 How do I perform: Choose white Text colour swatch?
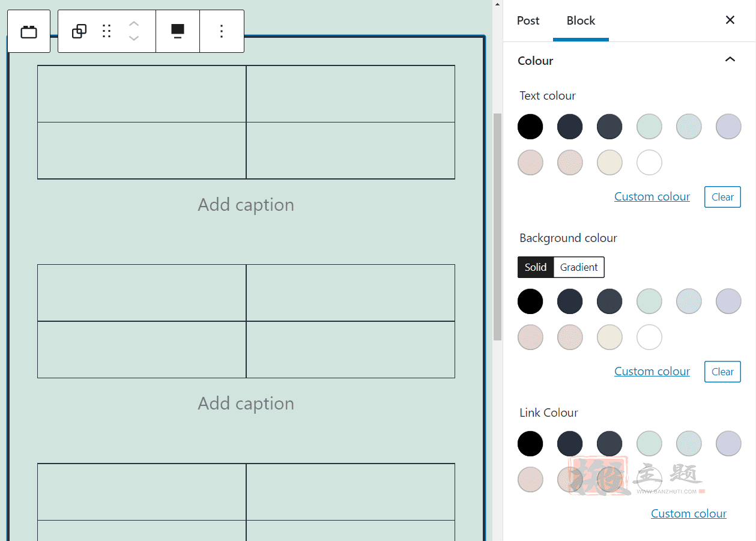tap(649, 162)
